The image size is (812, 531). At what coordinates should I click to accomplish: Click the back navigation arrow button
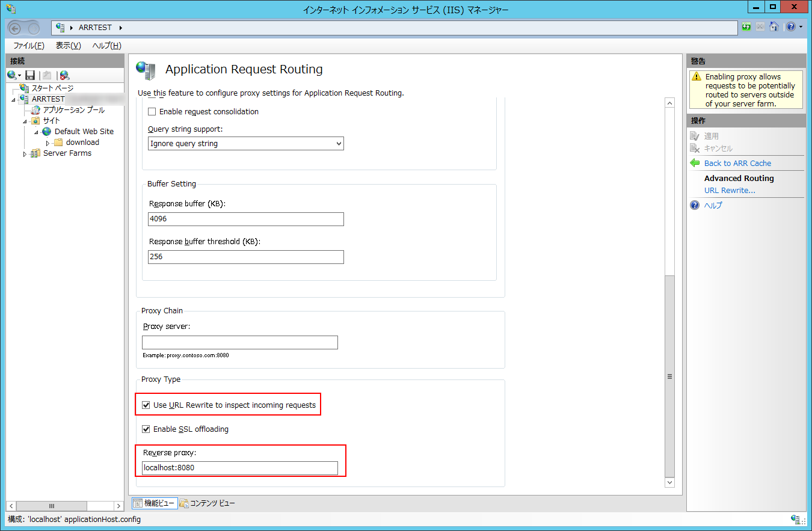[15, 28]
